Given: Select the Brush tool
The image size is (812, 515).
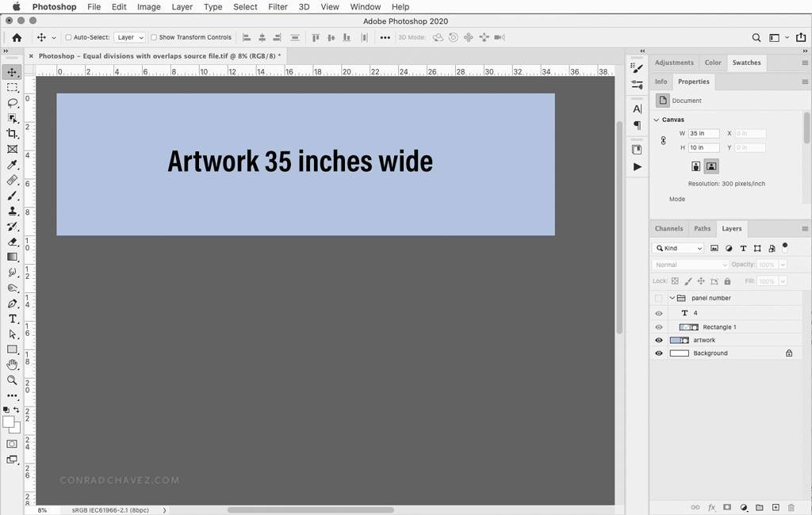Looking at the screenshot, I should pos(13,196).
